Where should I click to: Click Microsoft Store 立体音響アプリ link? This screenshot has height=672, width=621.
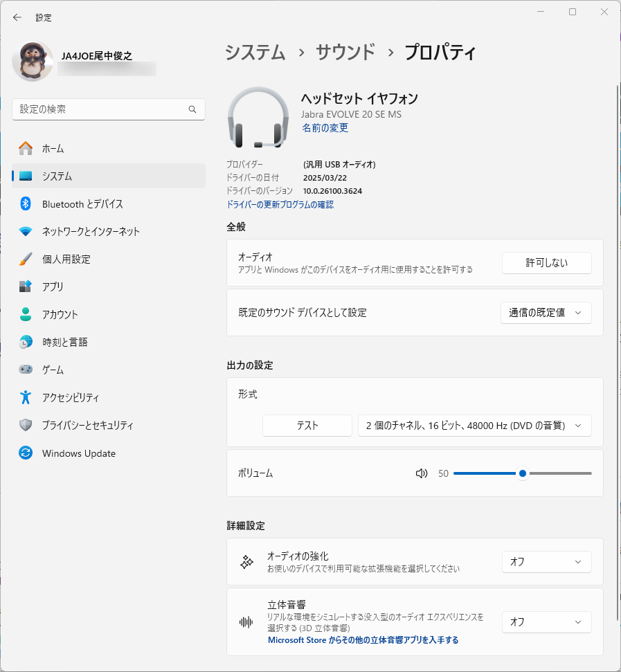(363, 640)
